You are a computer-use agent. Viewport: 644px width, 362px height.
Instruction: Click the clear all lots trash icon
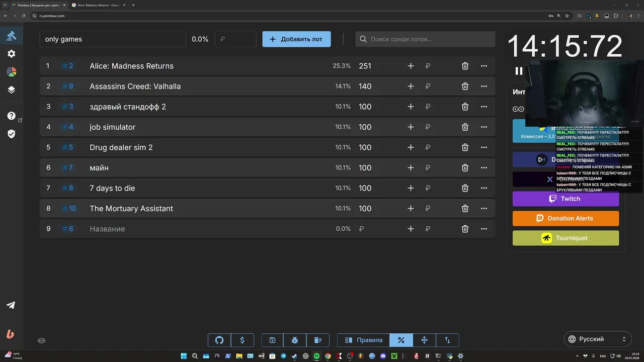[x=318, y=340]
